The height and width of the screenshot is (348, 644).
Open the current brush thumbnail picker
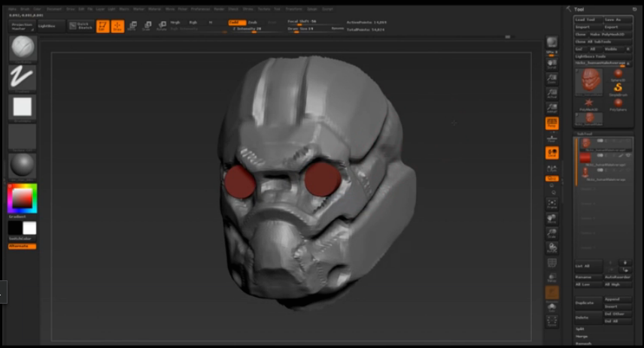[23, 48]
